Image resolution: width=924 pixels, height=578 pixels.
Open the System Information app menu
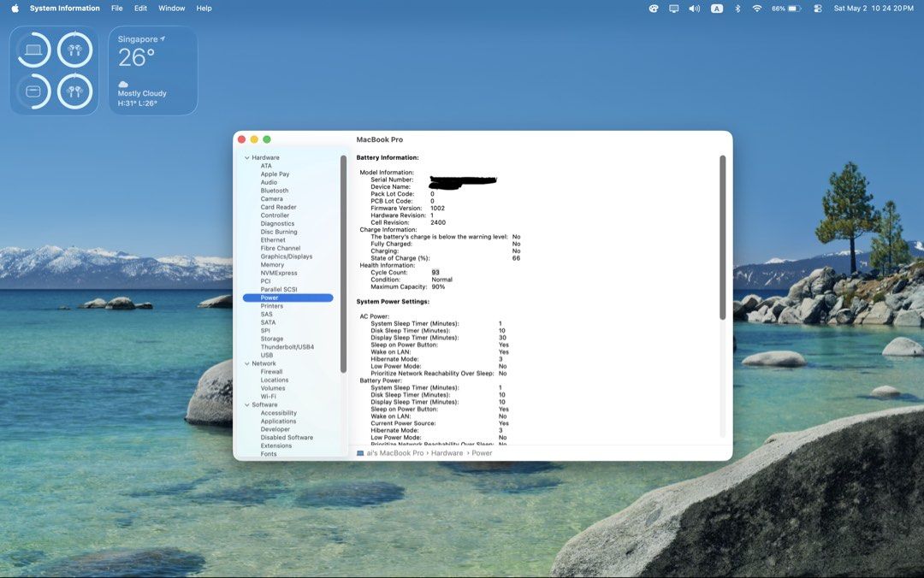tap(65, 9)
